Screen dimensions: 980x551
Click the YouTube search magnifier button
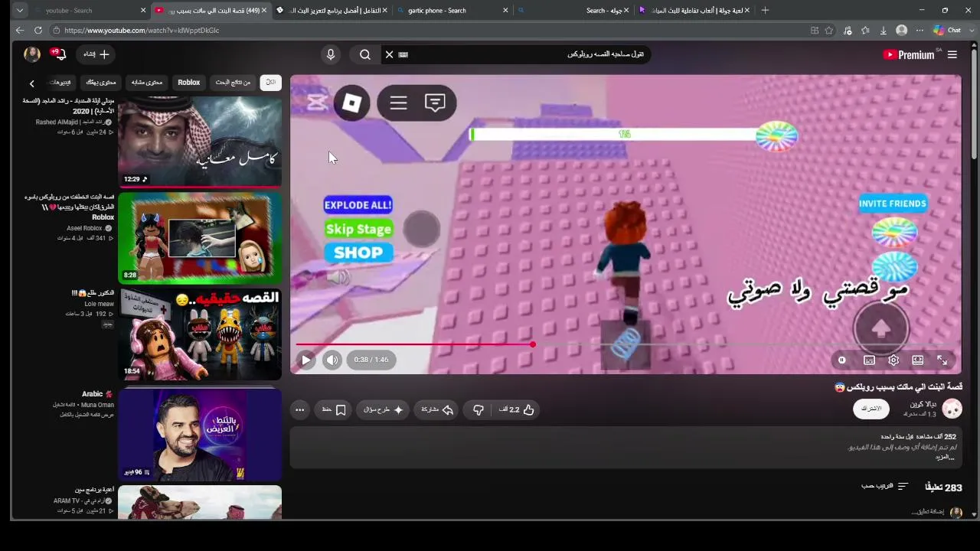[365, 54]
